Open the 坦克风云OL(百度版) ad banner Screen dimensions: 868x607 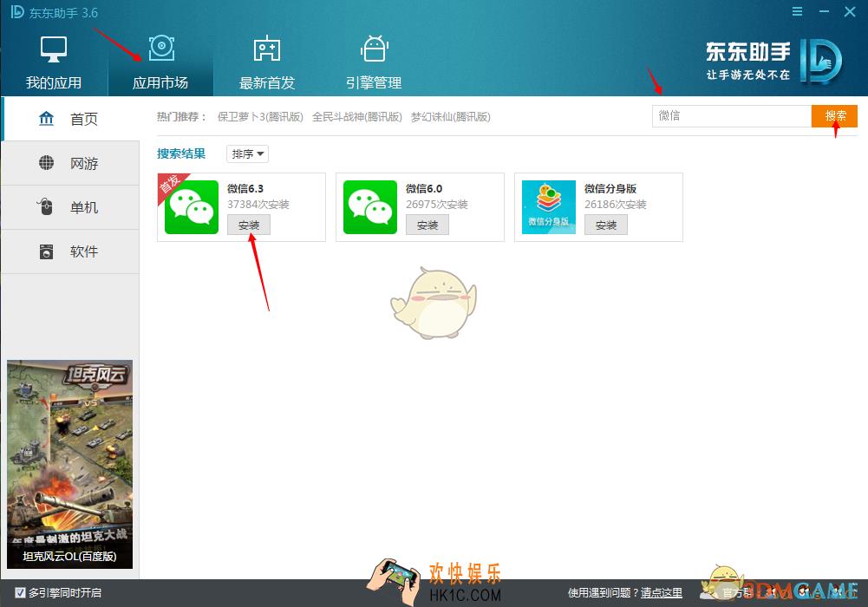coord(69,464)
